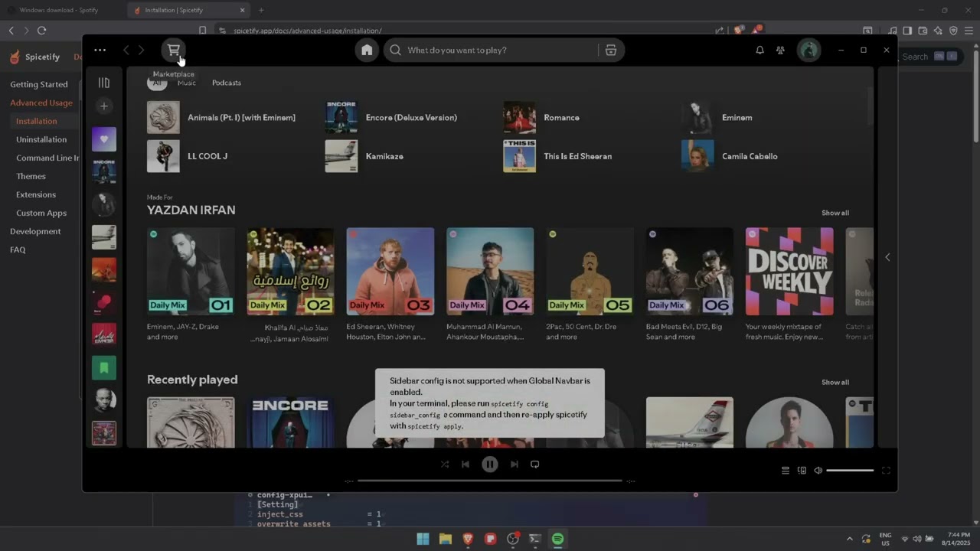980x551 pixels.
Task: Select the Music filter chip
Action: click(186, 83)
